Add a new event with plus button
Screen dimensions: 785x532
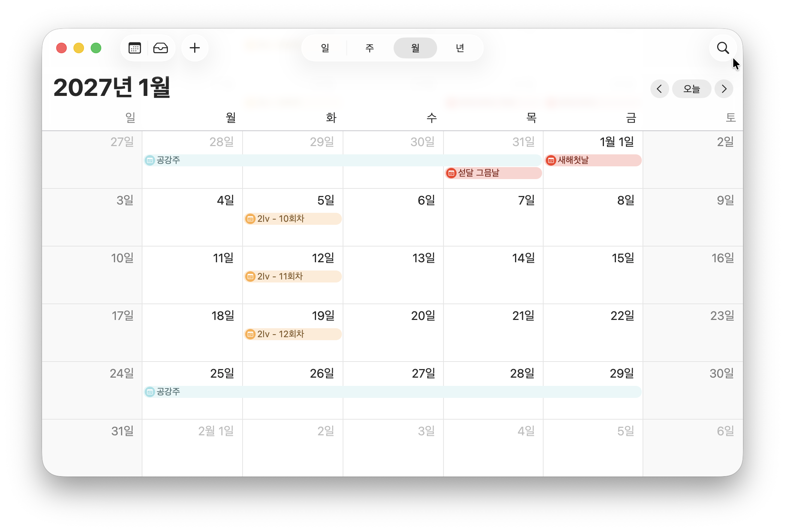(x=195, y=48)
